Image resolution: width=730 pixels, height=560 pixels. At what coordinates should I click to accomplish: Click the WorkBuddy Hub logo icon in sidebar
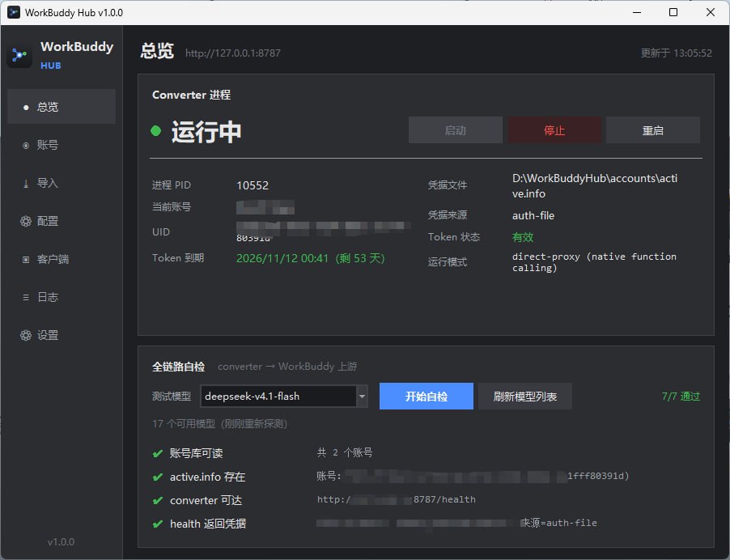pyautogui.click(x=19, y=55)
